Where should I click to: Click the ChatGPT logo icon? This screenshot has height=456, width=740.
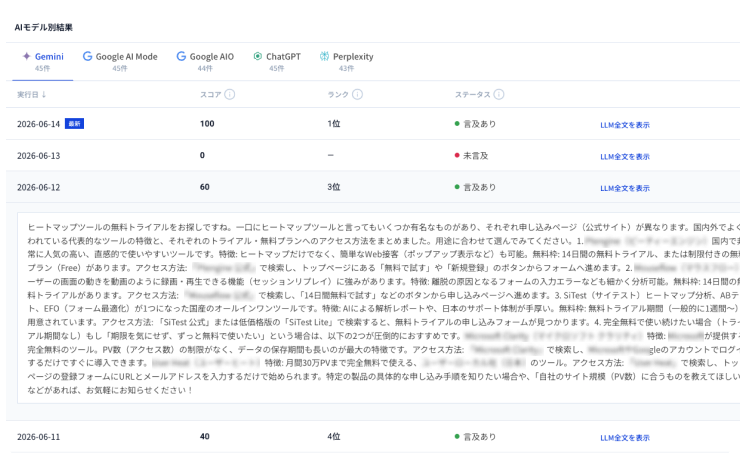tap(258, 56)
